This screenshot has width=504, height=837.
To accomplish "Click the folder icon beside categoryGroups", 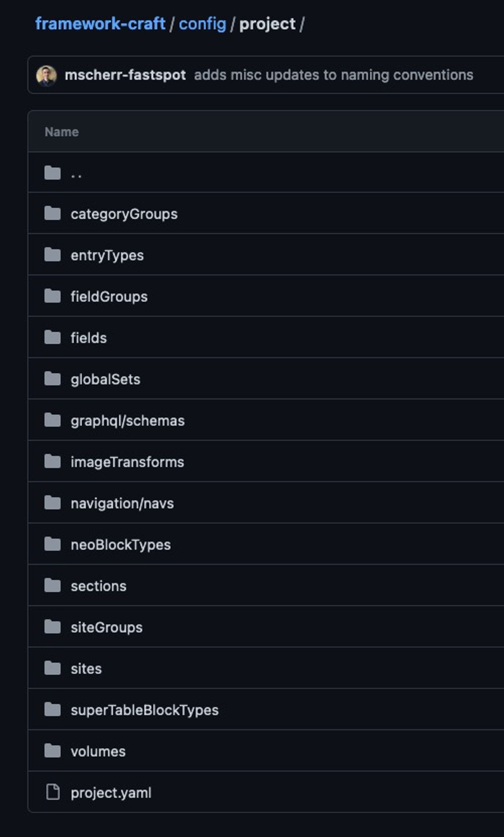I will point(52,213).
